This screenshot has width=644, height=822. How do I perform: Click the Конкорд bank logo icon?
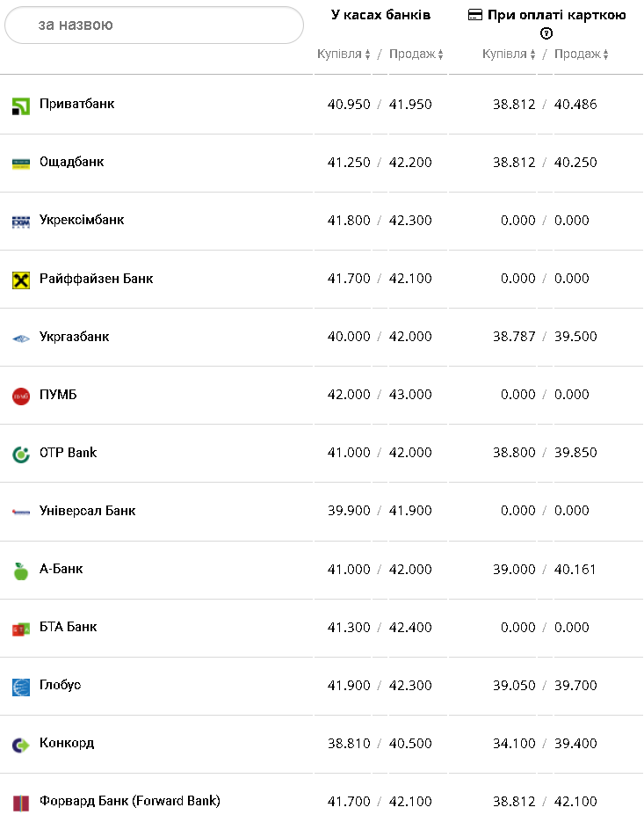(x=21, y=746)
